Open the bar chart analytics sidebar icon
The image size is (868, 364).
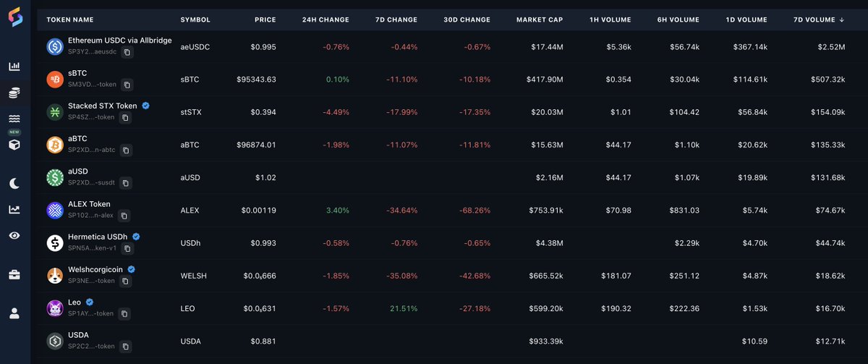point(14,67)
